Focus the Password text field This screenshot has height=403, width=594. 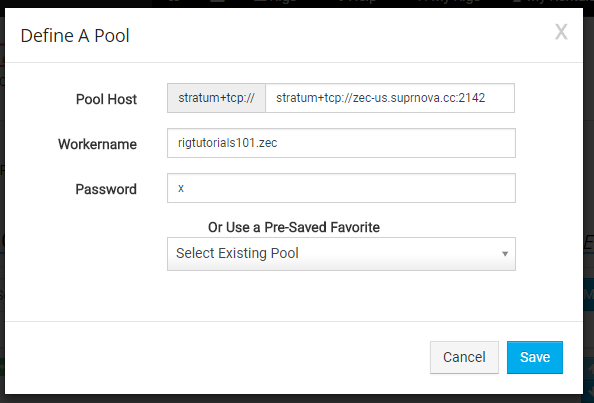(x=341, y=188)
